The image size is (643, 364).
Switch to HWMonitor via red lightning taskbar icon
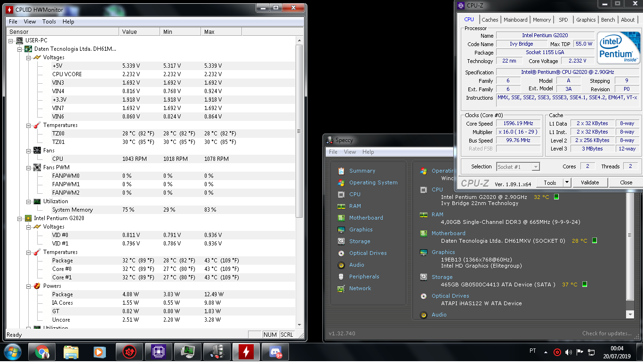point(246,352)
